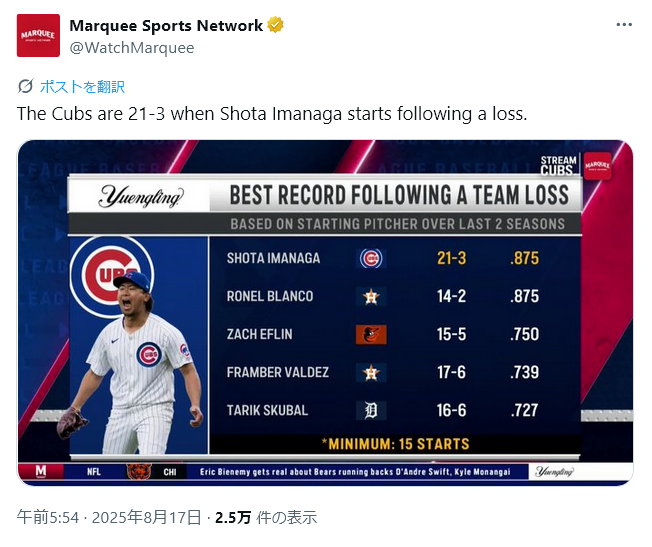Click the ポストを翻訳 link
This screenshot has width=652, height=547.
tap(82, 87)
